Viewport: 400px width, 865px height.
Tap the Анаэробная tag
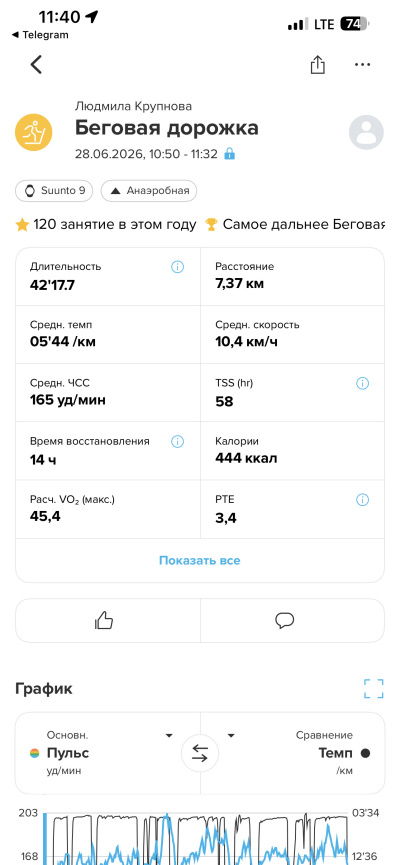(x=149, y=191)
